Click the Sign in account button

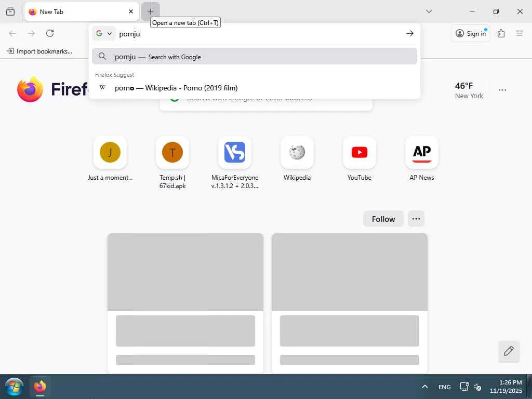[x=471, y=33]
